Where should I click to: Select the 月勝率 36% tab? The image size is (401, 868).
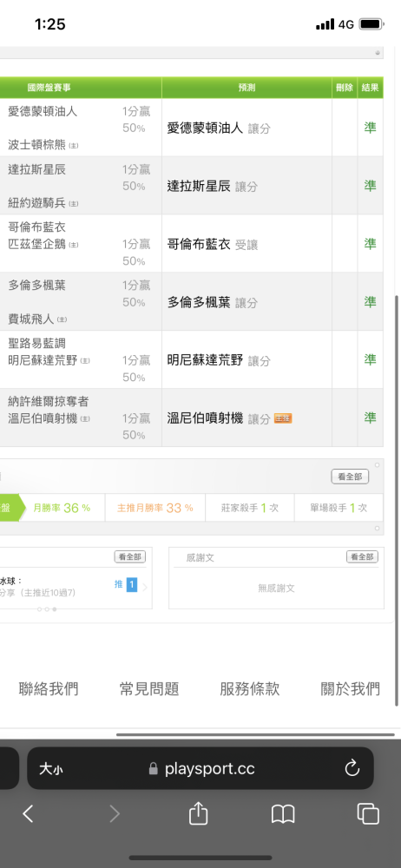pos(62,508)
